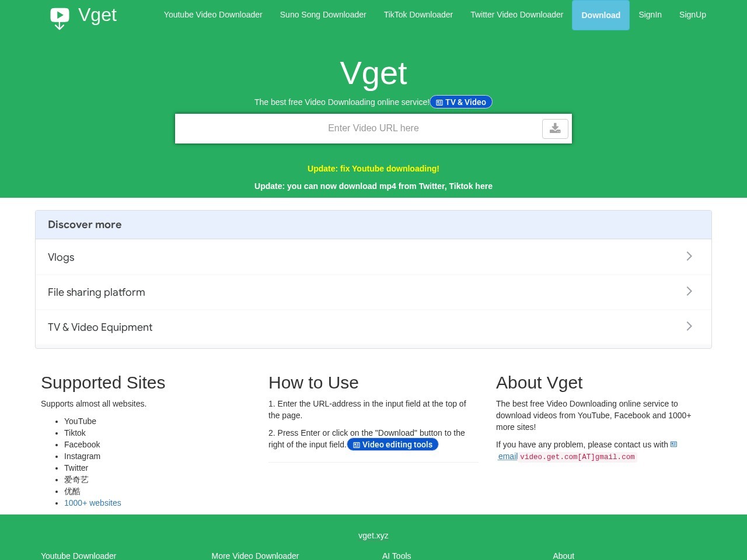Click the vget.xyz footer text

point(373,535)
